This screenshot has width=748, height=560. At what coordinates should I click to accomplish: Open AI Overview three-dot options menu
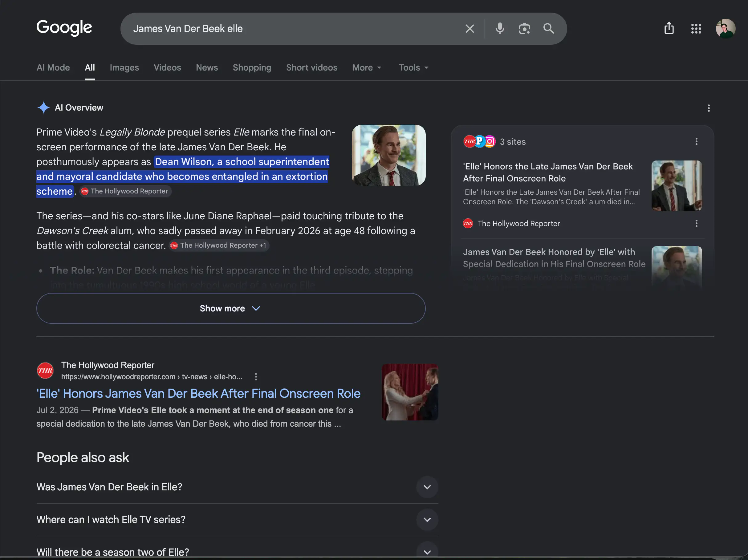click(x=709, y=108)
